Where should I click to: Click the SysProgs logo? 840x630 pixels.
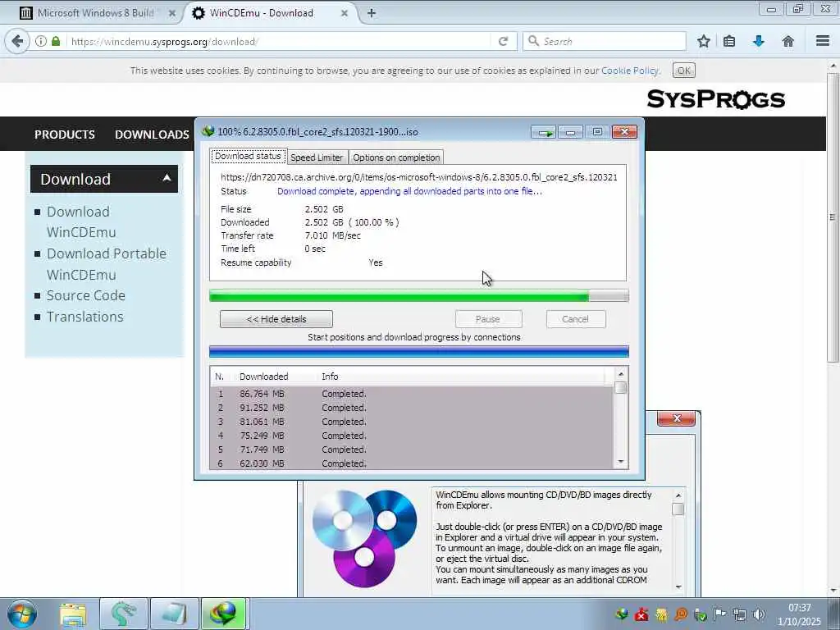point(715,99)
